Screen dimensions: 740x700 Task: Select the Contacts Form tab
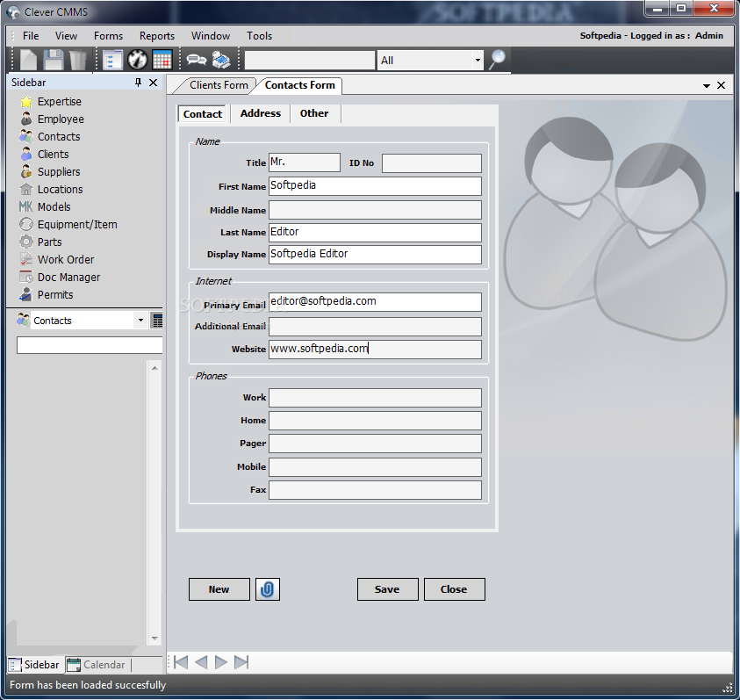tap(299, 85)
